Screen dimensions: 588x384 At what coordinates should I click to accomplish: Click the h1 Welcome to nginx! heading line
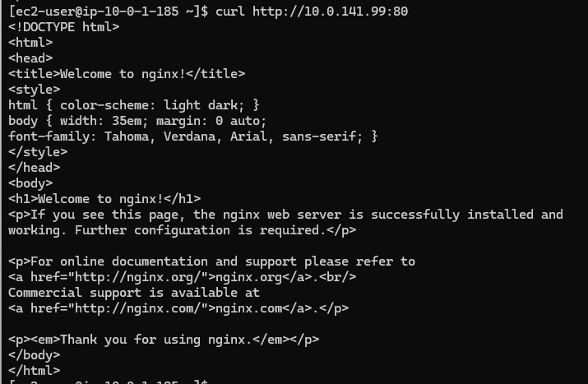(104, 198)
